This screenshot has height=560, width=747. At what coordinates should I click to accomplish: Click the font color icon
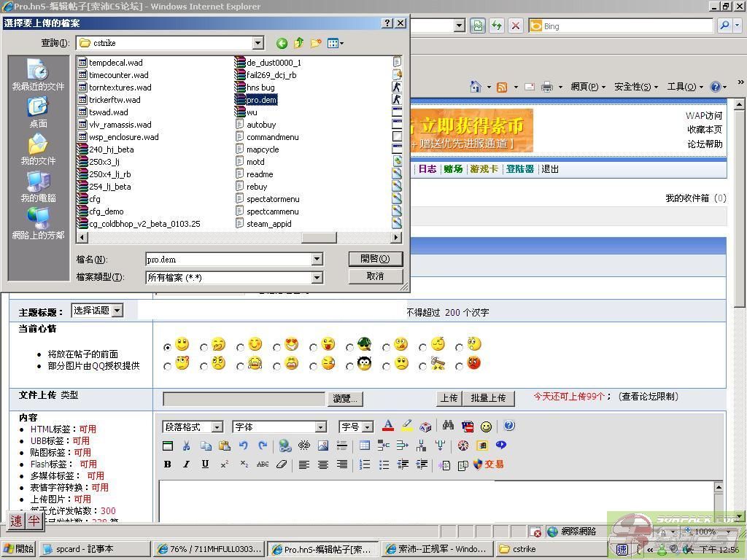(x=388, y=427)
